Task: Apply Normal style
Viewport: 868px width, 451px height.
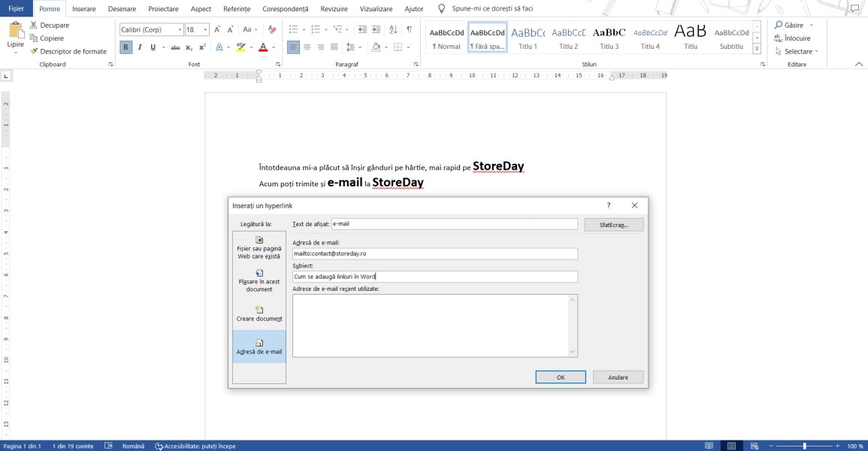Action: [x=446, y=38]
